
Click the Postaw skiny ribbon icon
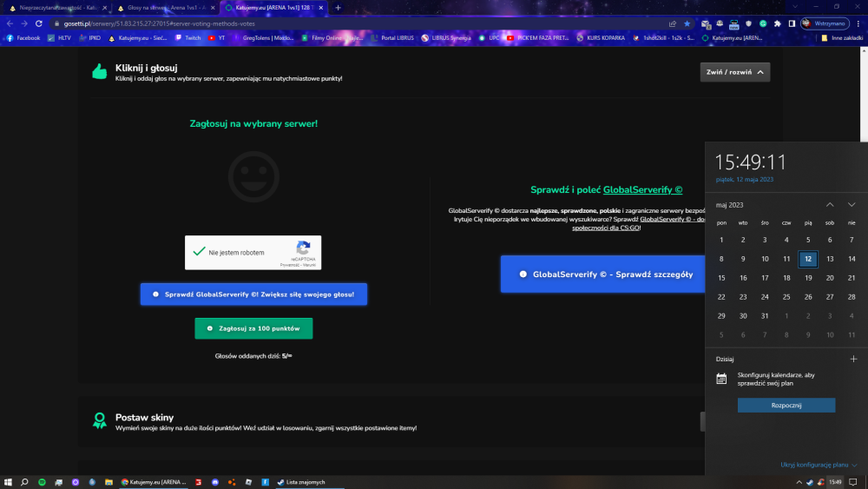100,421
